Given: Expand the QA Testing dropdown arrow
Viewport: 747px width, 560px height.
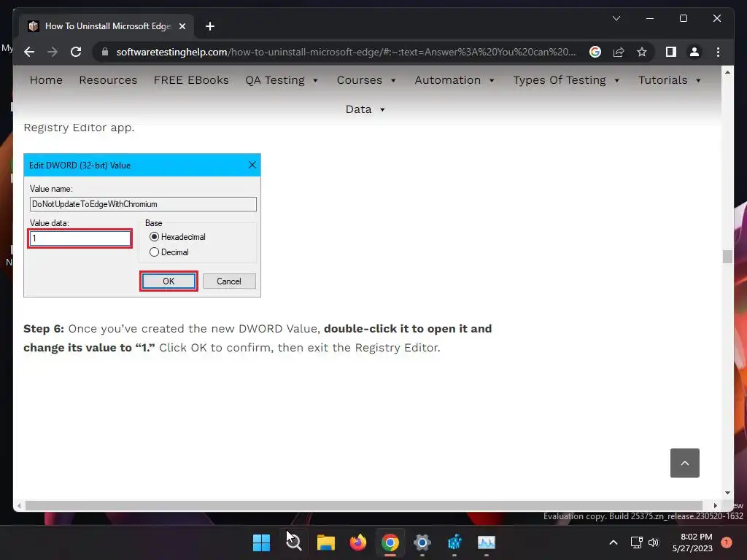Looking at the screenshot, I should [315, 80].
